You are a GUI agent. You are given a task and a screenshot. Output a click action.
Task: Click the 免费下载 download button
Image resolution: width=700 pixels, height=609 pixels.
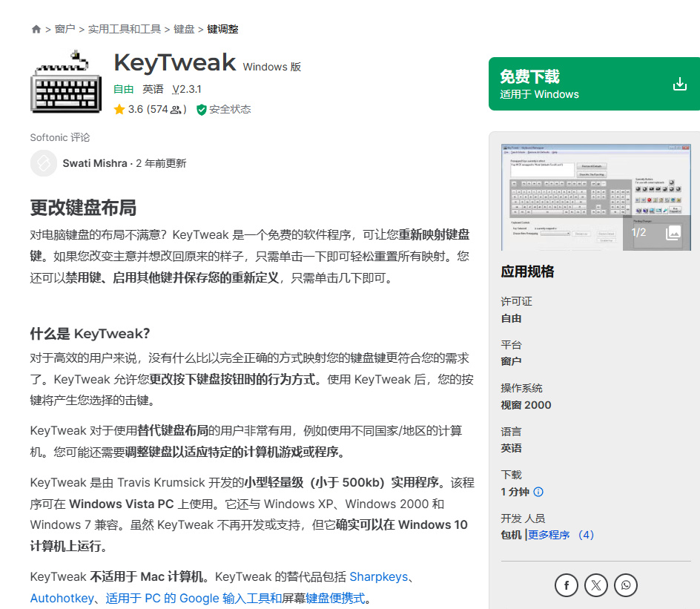coord(594,84)
